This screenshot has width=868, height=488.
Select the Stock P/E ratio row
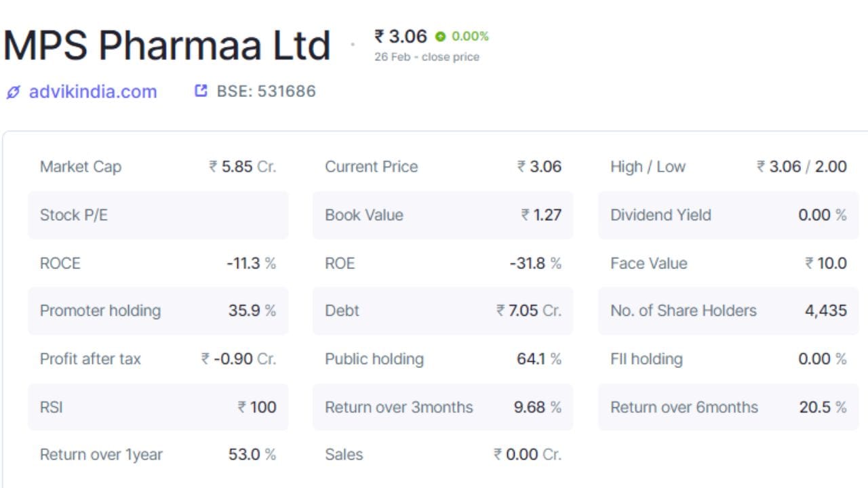click(x=157, y=215)
